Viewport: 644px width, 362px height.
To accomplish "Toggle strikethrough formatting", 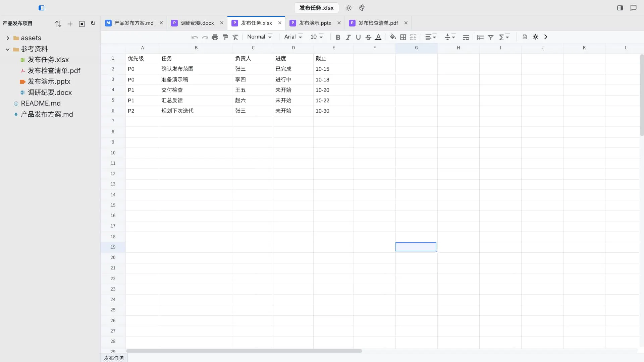I will coord(368,37).
